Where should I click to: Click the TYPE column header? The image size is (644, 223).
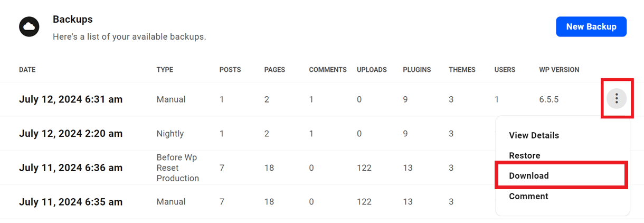(x=165, y=70)
